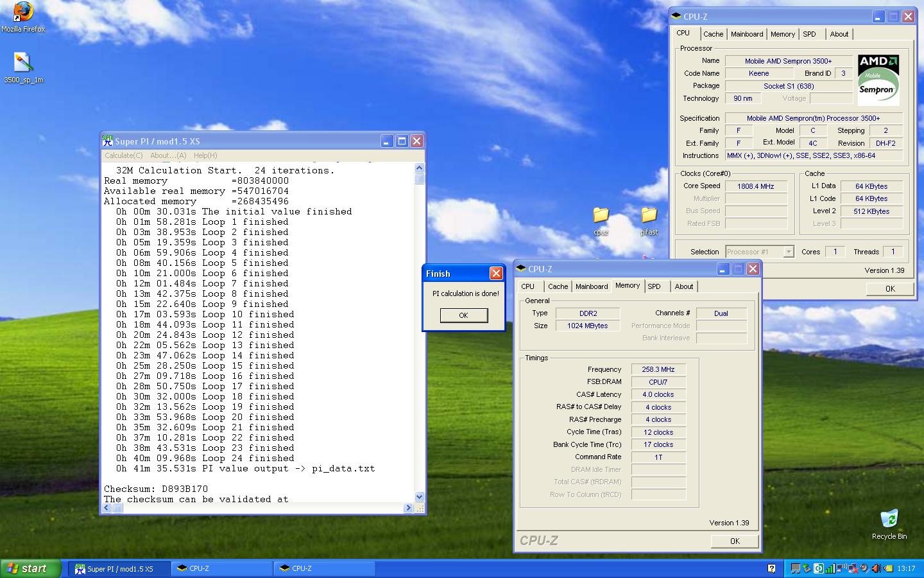Open the volume speaker tray icon

(877, 568)
